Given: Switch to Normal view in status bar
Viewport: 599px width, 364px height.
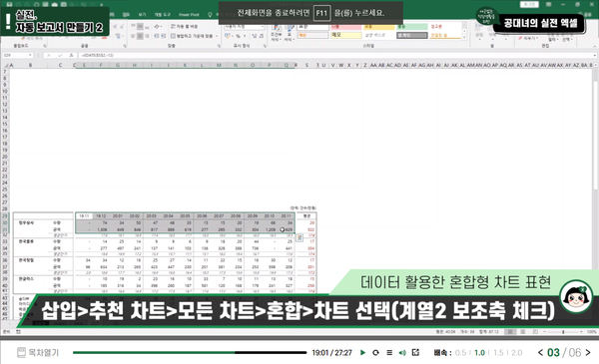Looking at the screenshot, I should click(510, 332).
